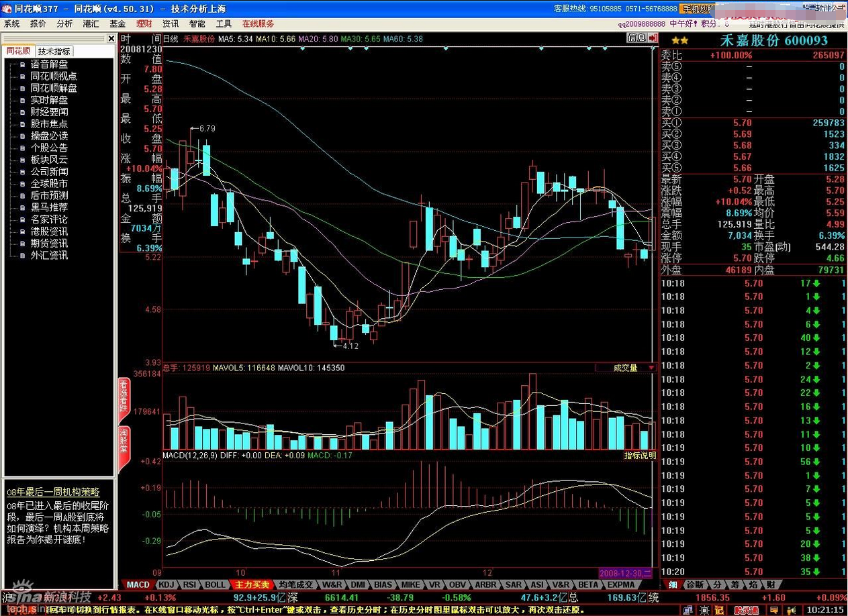848x616 pixels.
Task: Switch to the 筹 chip distribution tab
Action: 736,584
